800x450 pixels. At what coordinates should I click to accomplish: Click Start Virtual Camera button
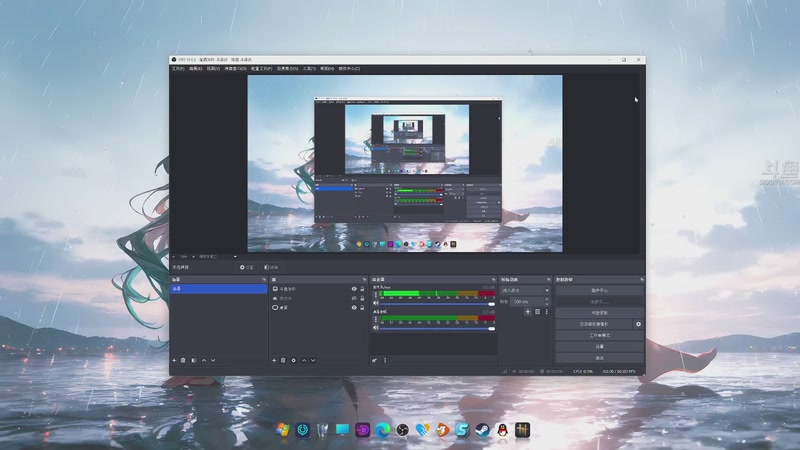(594, 324)
